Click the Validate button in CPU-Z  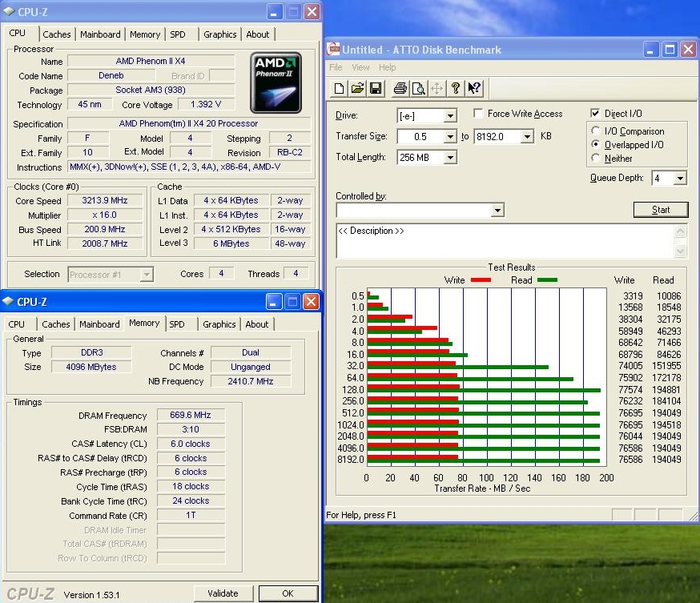223,593
